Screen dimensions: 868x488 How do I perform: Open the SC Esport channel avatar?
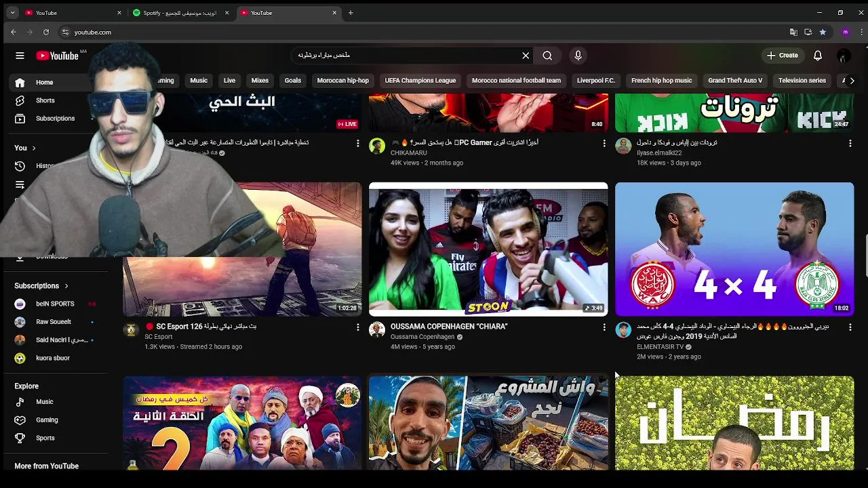coord(131,329)
